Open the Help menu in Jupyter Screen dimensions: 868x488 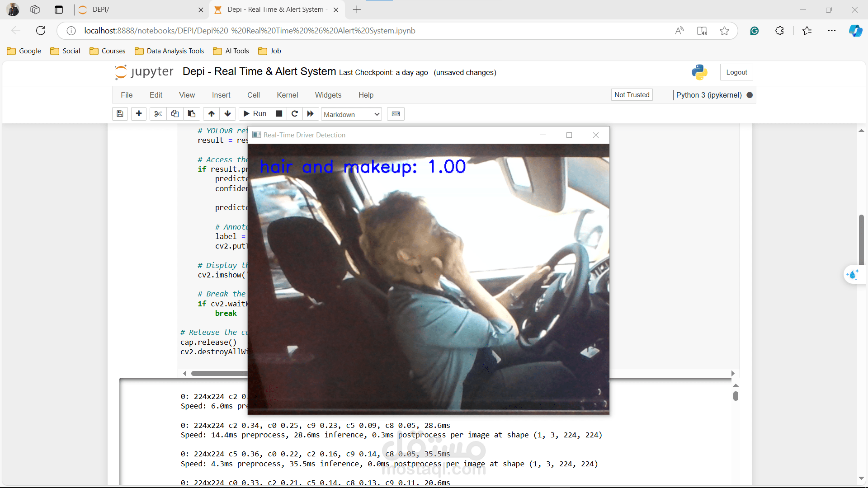(366, 95)
